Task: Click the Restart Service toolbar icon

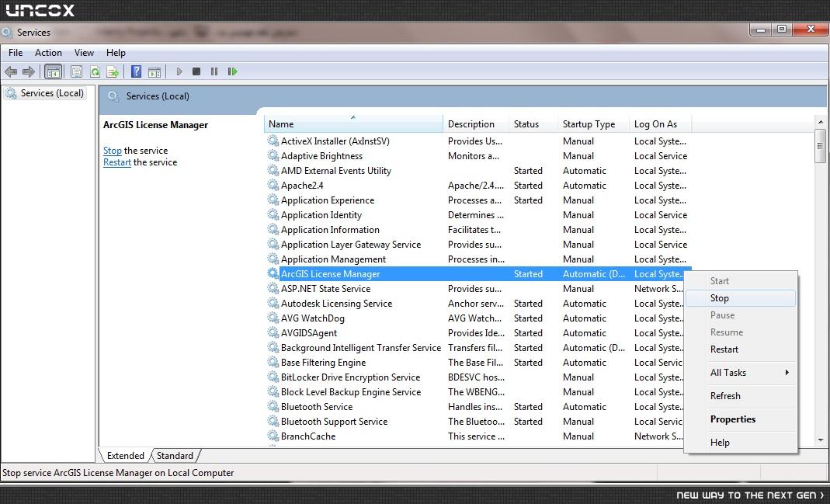Action: [232, 71]
